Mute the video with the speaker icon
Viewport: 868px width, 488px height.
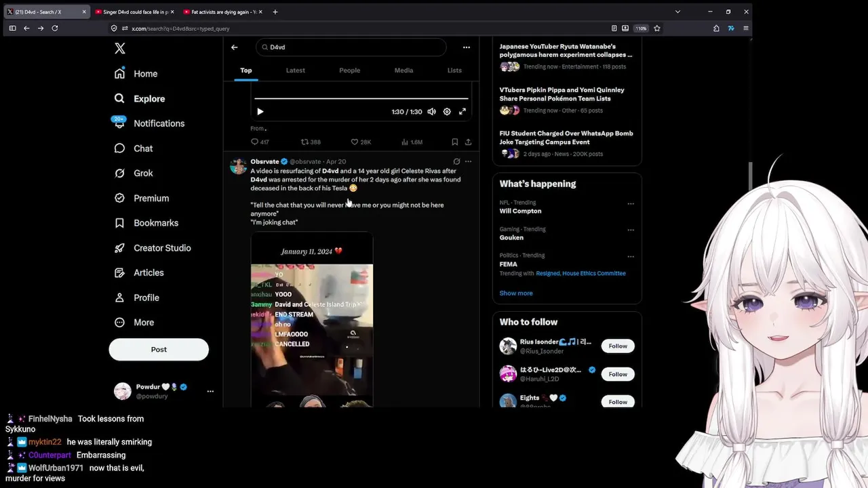click(x=431, y=112)
